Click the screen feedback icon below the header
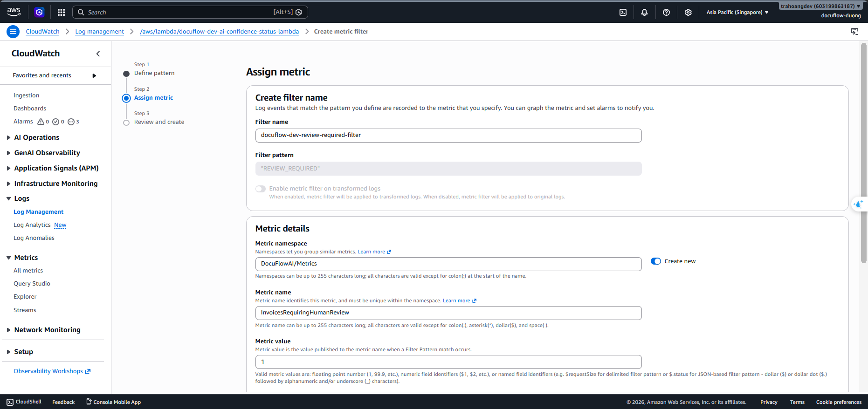 (x=854, y=32)
